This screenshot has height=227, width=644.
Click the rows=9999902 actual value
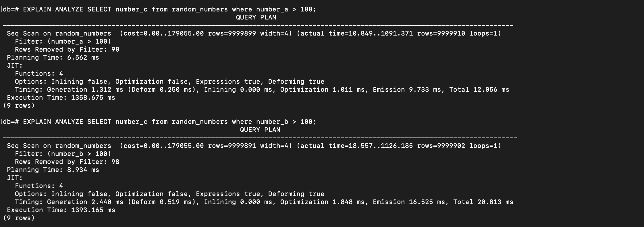[x=441, y=146]
